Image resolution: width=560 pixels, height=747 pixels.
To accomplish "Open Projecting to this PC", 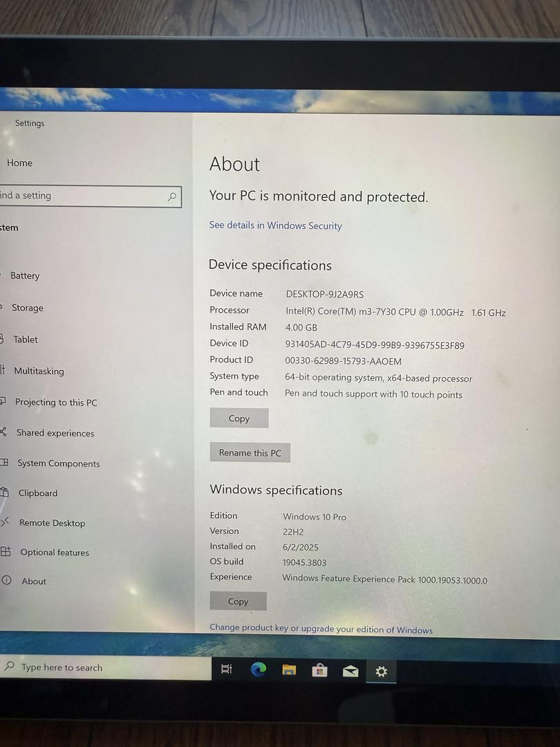I will click(56, 402).
